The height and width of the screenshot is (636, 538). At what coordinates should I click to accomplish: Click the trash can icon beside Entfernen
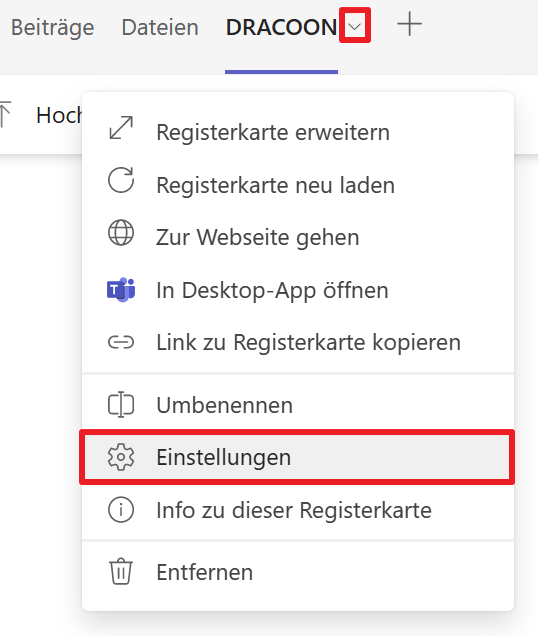tap(121, 572)
